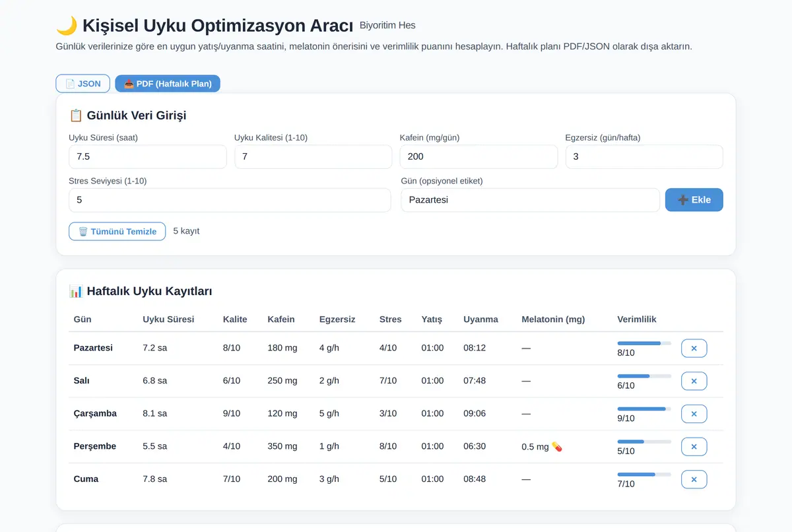This screenshot has width=792, height=532.
Task: Click the "Gün" column header
Action: tap(82, 319)
